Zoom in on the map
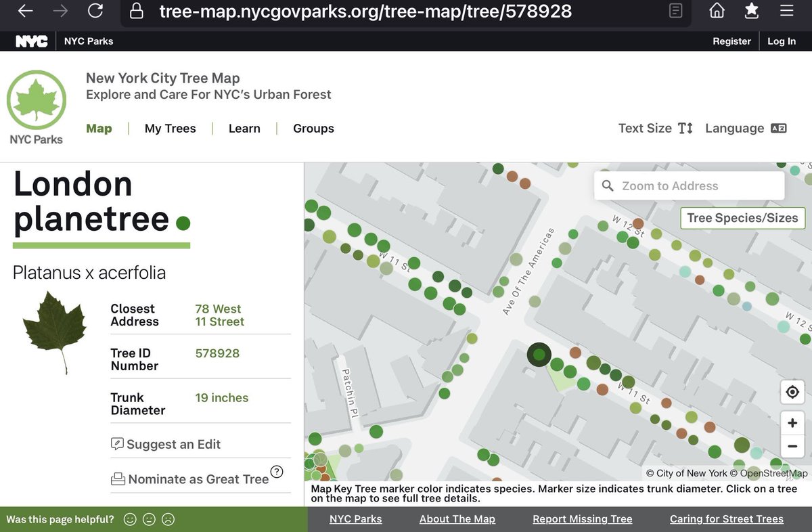This screenshot has width=812, height=532. click(792, 423)
